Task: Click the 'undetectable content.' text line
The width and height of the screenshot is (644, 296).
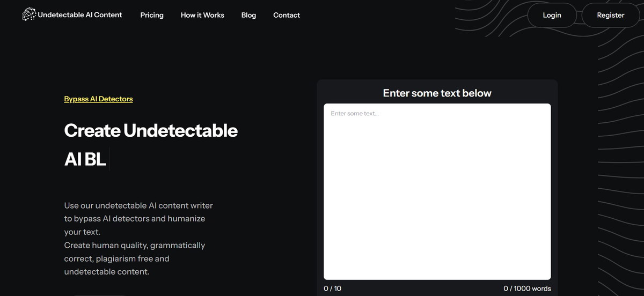Action: point(106,272)
